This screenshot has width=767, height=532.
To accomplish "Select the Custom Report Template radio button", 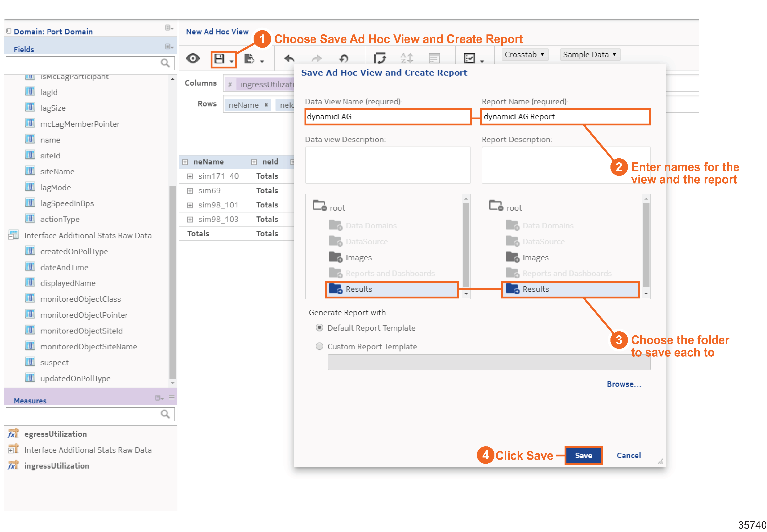I will pos(319,346).
